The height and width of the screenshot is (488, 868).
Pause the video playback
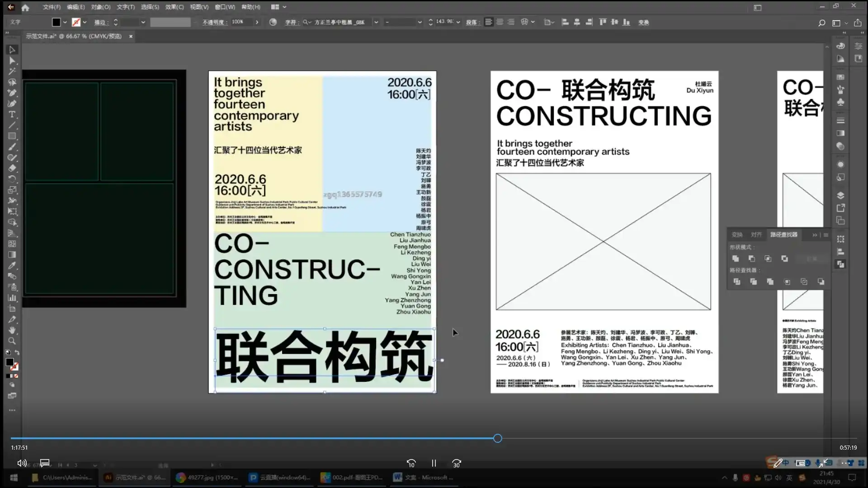(434, 463)
